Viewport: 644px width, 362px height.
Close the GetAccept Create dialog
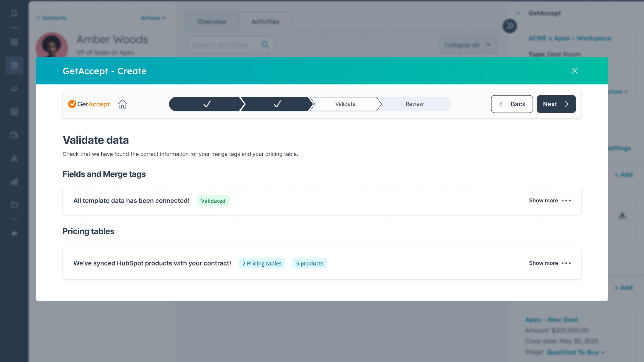click(575, 71)
